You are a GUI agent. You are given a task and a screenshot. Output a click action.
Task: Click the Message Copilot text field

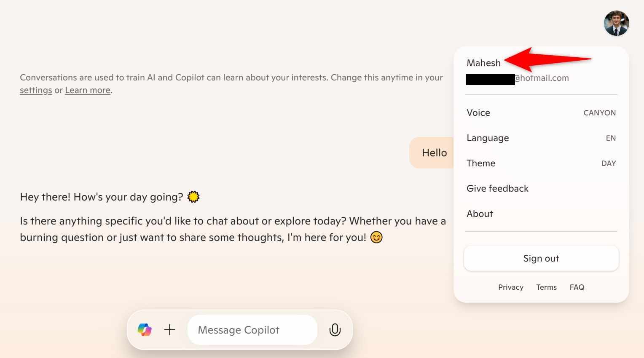point(252,330)
